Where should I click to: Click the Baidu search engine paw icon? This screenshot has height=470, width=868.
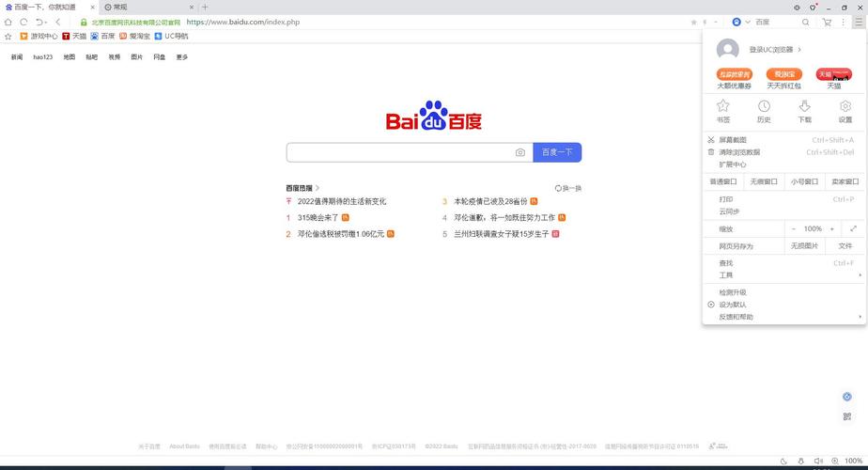(736, 23)
